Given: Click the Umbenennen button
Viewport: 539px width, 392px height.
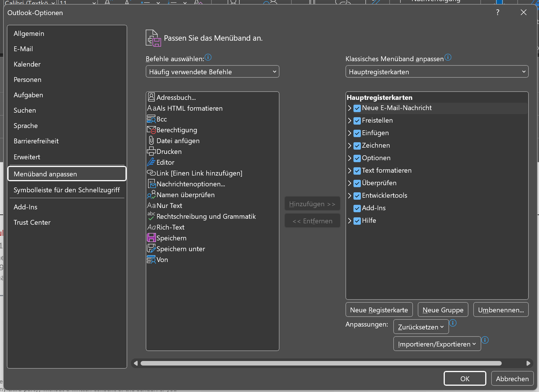Looking at the screenshot, I should [x=501, y=310].
